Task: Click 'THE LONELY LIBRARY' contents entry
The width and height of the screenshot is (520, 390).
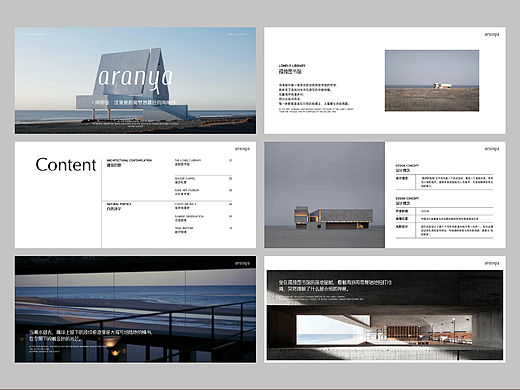Action: click(188, 160)
